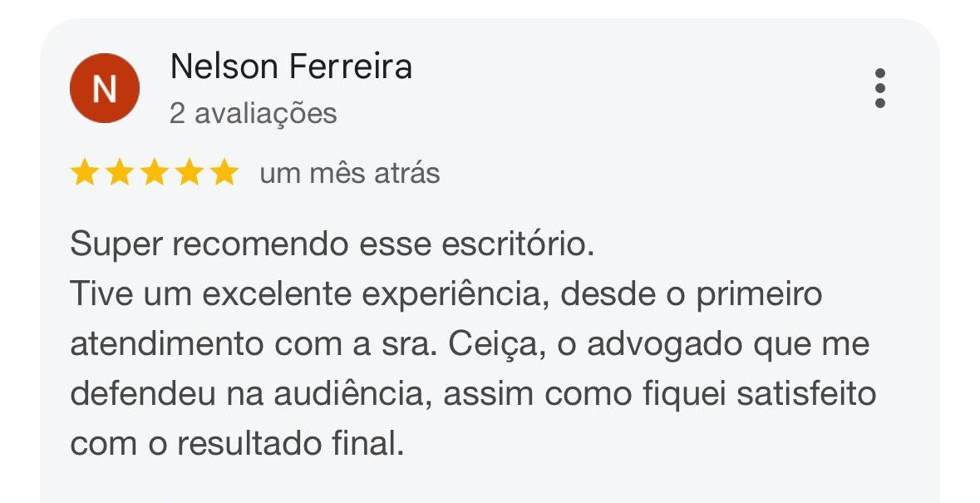Click the line starting "Tive um excelente"
This screenshot has height=503, width=980.
pyautogui.click(x=446, y=295)
